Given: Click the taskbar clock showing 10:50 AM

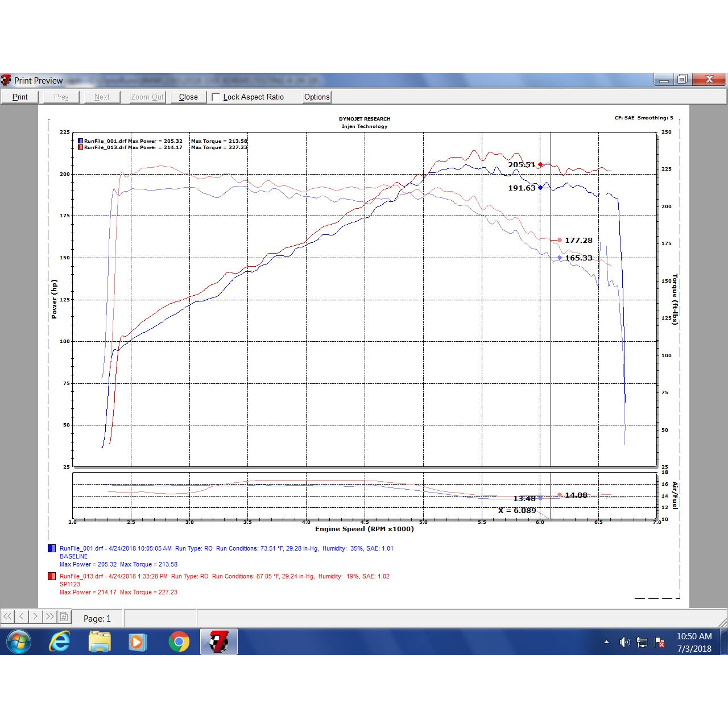Looking at the screenshot, I should click(694, 642).
